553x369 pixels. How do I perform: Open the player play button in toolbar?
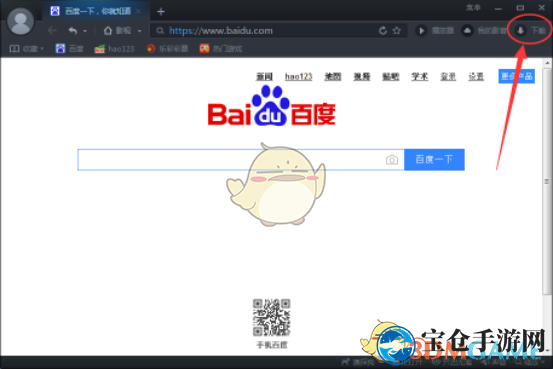point(421,31)
